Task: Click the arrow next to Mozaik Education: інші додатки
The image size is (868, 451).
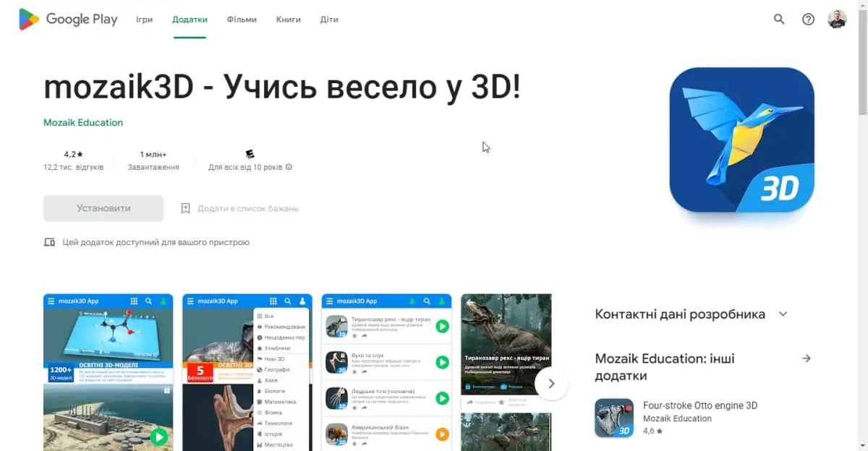Action: (x=807, y=358)
